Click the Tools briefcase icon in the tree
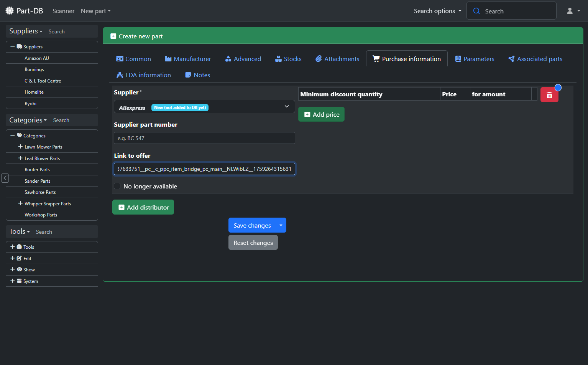The width and height of the screenshot is (588, 365). pos(19,247)
